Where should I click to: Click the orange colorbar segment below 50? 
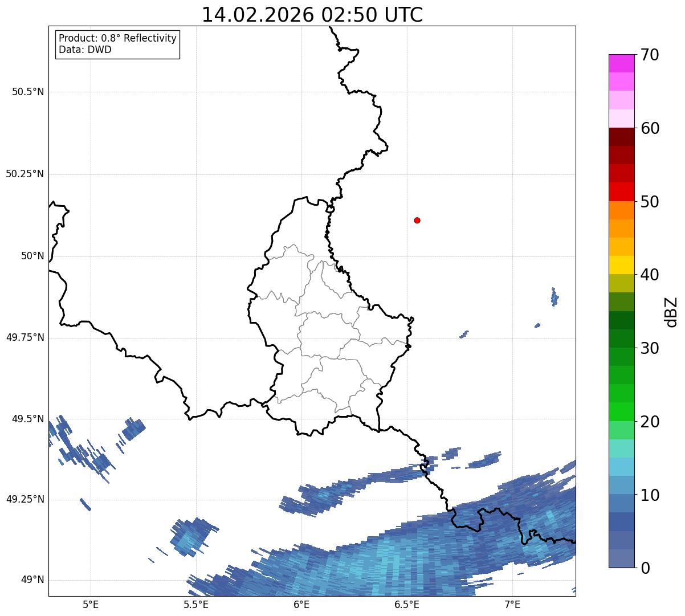click(x=621, y=210)
